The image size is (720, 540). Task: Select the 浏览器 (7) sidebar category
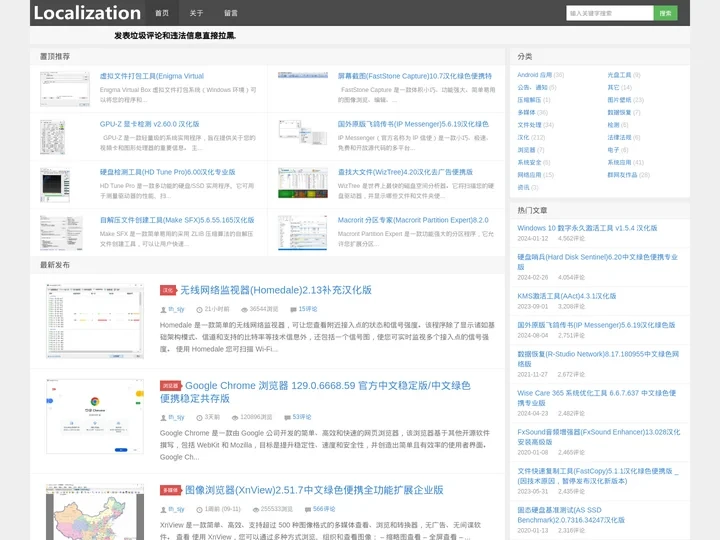pyautogui.click(x=530, y=150)
